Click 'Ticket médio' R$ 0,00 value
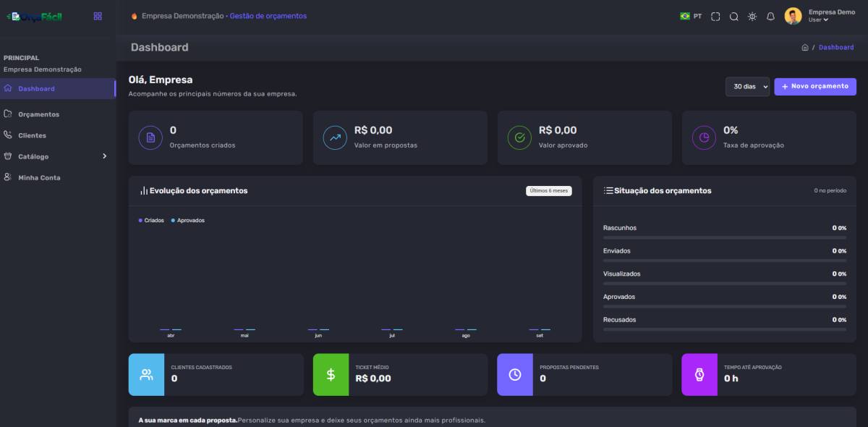 point(373,378)
